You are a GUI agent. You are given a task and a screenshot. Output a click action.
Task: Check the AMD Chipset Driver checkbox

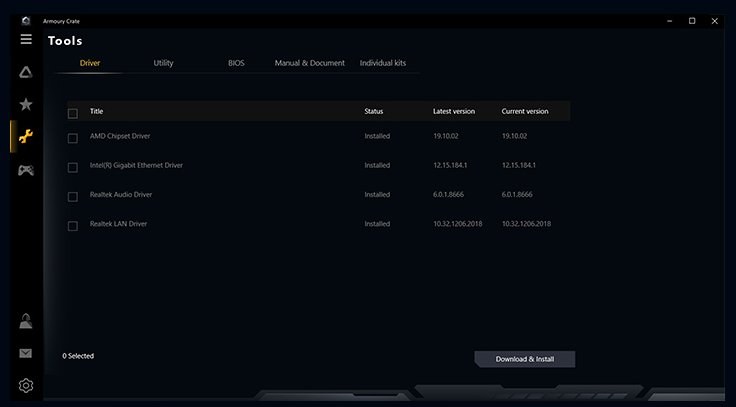pos(72,137)
